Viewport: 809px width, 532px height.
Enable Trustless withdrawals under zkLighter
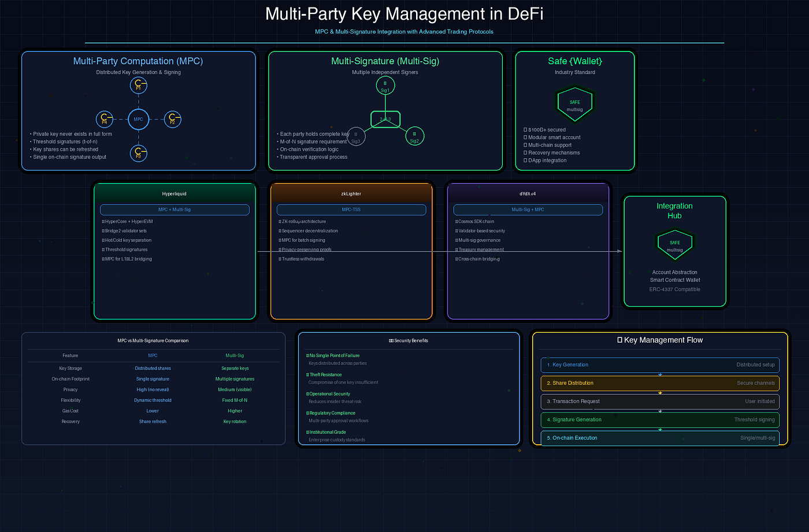tap(303, 258)
